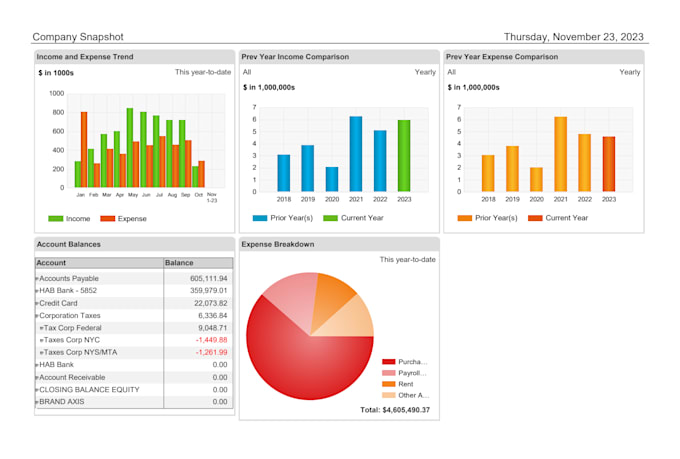Viewport: 680px width, 459px height.
Task: Click the Purcha... legend swatch in Expense Breakdown
Action: 389,362
